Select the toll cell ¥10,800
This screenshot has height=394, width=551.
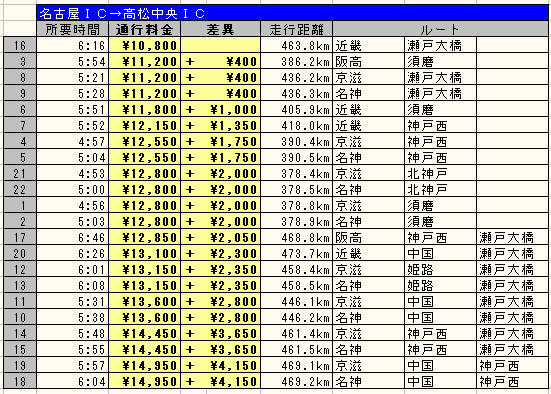(145, 45)
